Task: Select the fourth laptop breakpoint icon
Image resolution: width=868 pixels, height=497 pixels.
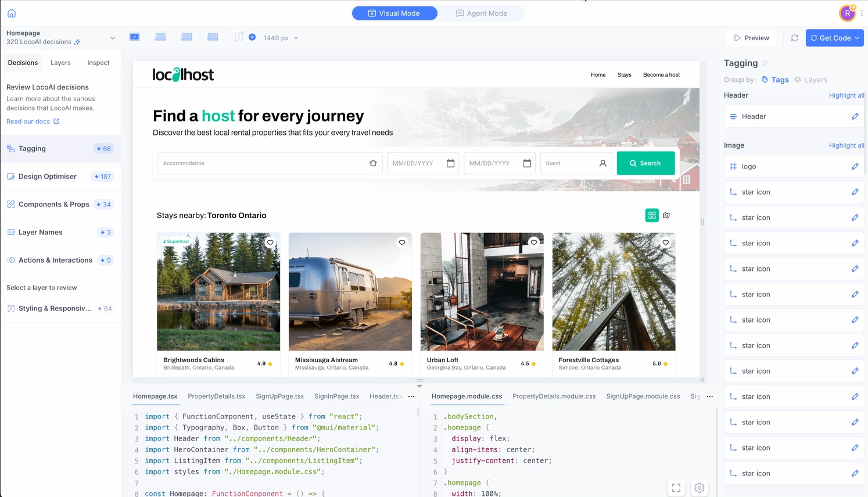Action: [213, 37]
